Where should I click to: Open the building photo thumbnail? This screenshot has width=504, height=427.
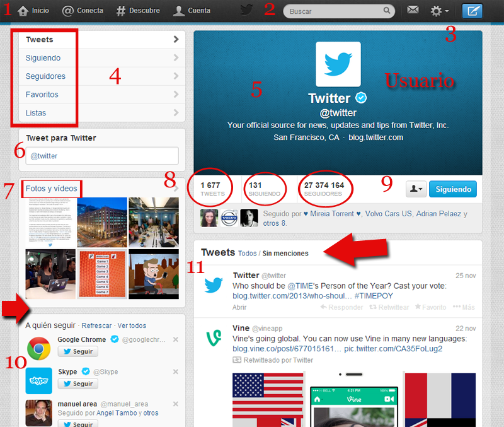[x=102, y=223]
